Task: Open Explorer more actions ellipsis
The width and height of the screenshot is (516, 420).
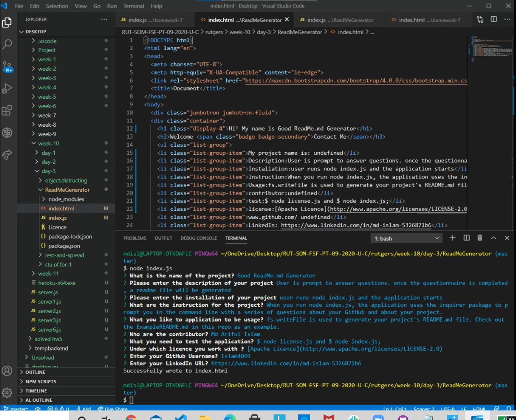Action: pyautogui.click(x=104, y=19)
